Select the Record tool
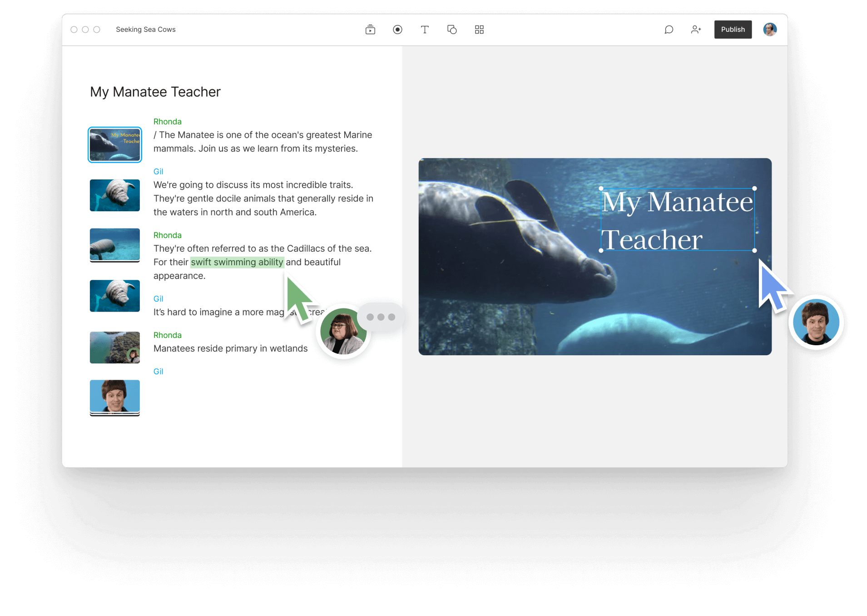This screenshot has width=867, height=616. (x=397, y=29)
